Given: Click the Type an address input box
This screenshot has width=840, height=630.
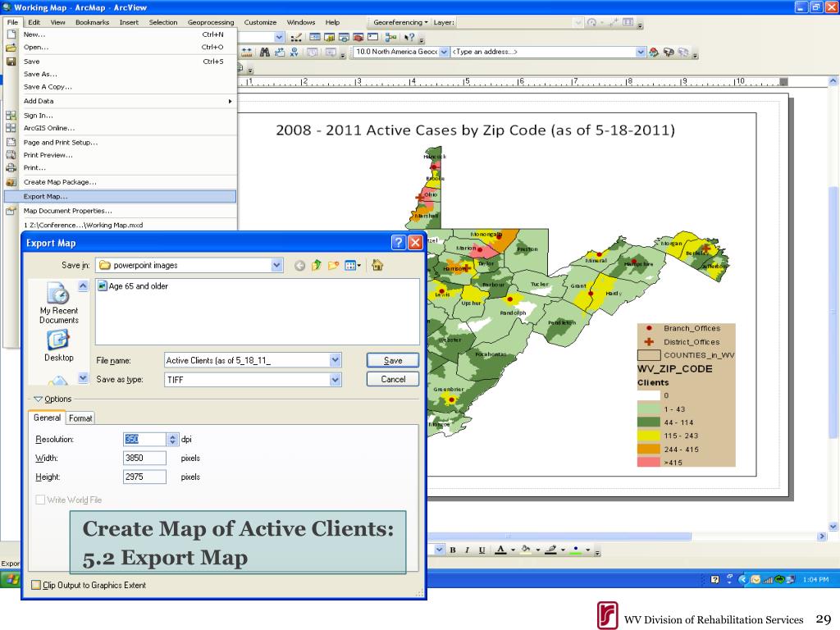Looking at the screenshot, I should click(x=543, y=52).
